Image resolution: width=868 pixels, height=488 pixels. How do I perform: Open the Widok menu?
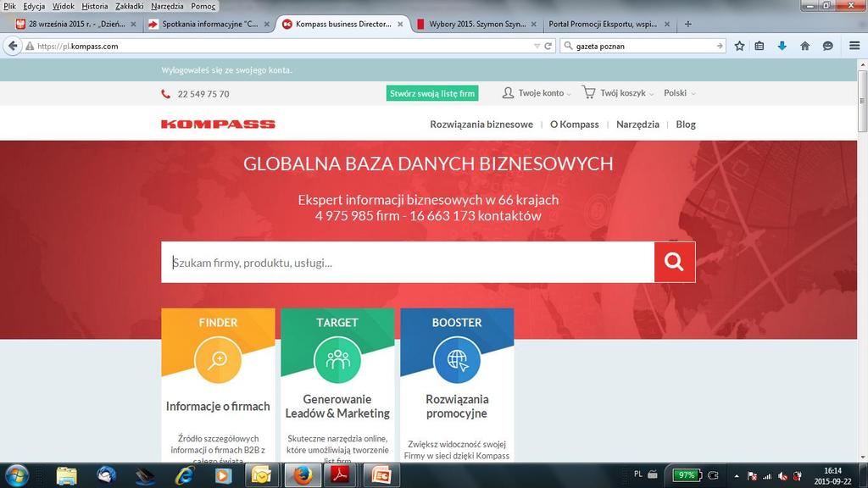[x=63, y=6]
